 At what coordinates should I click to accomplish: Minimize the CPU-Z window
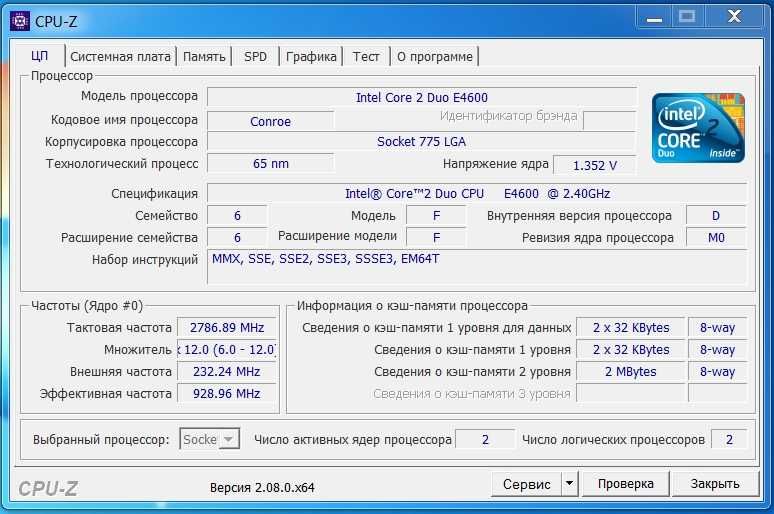655,18
